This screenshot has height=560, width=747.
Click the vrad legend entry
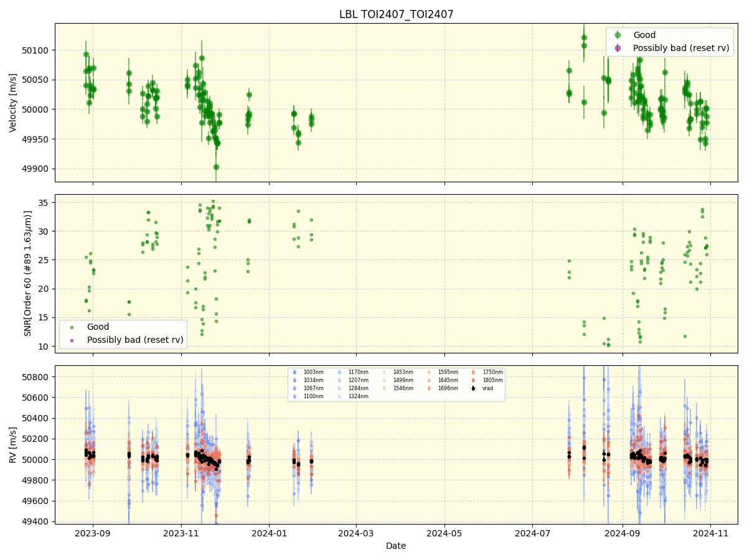tap(482, 388)
